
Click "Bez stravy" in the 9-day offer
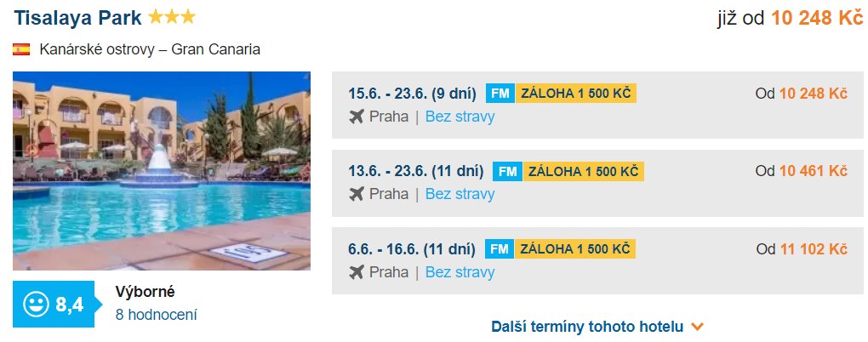click(x=460, y=117)
